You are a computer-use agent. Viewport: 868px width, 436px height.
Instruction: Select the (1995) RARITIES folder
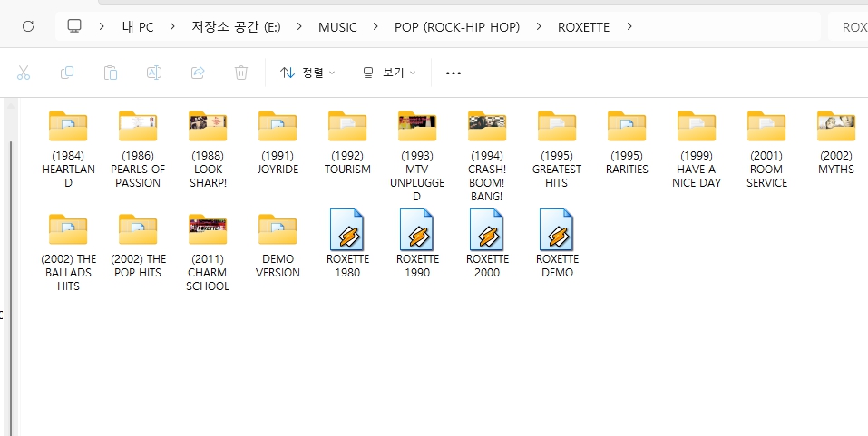pyautogui.click(x=626, y=141)
